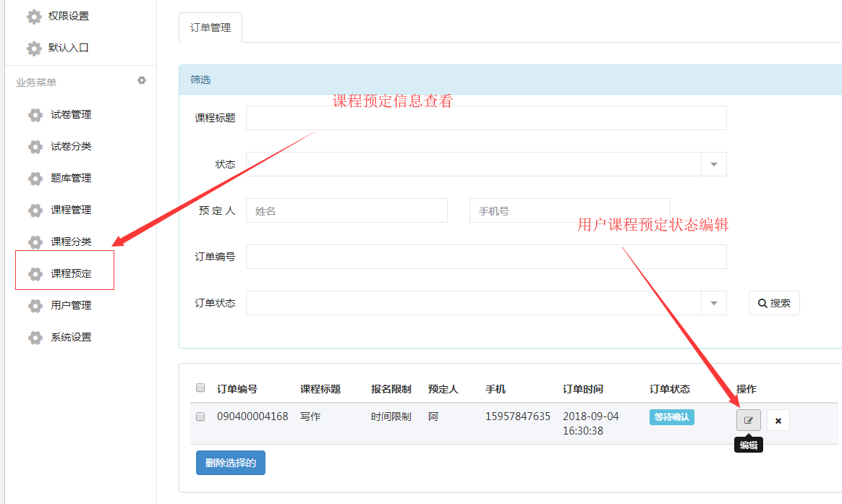This screenshot has height=504, width=842.
Task: Select 课程分类 in the sidebar
Action: point(71,242)
